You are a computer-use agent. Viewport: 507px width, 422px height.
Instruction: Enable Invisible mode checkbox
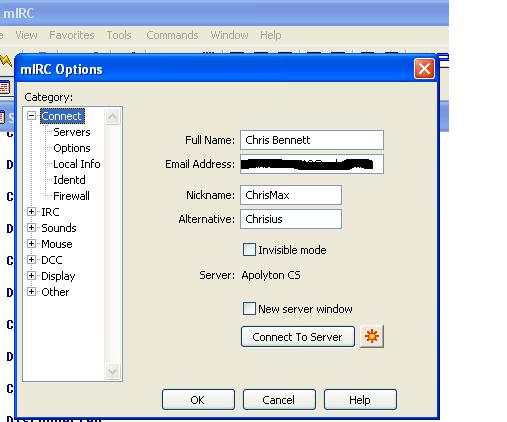point(249,250)
